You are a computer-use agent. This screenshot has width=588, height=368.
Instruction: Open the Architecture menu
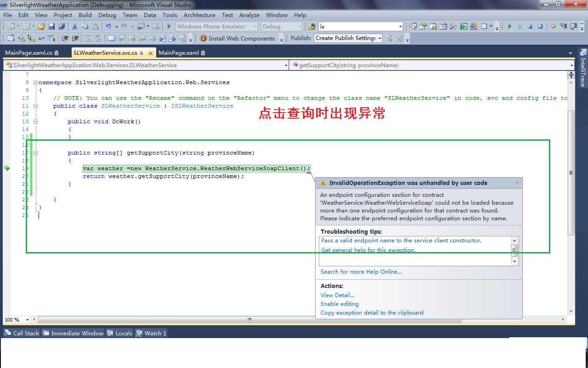point(199,15)
